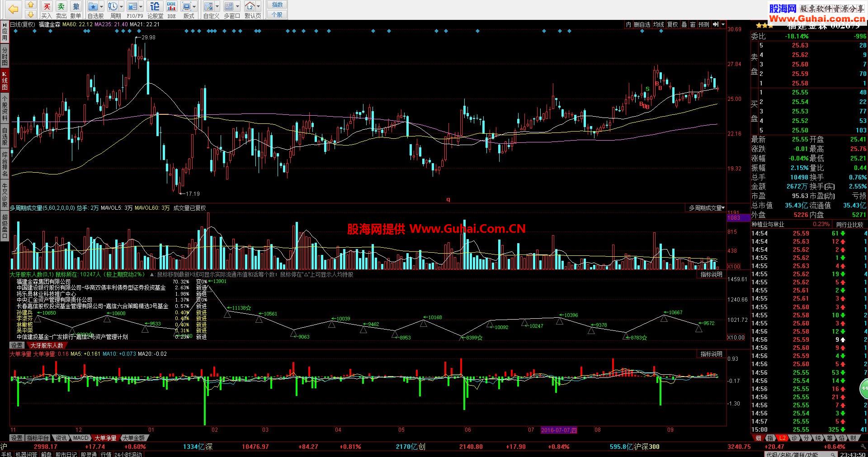Viewport: 868px width, 457px height.
Task: Open the 指标平台 indicator platform tab
Action: click(38, 438)
